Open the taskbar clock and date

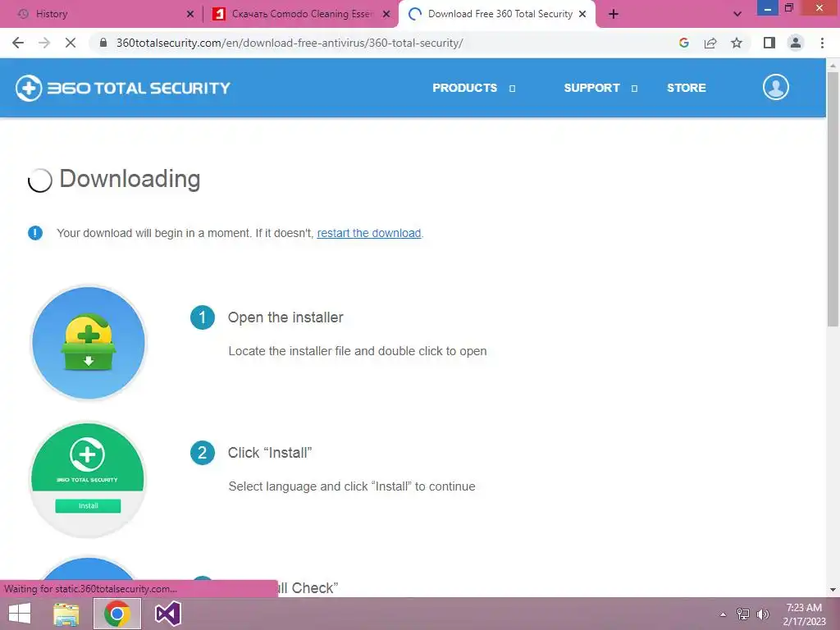pos(804,614)
